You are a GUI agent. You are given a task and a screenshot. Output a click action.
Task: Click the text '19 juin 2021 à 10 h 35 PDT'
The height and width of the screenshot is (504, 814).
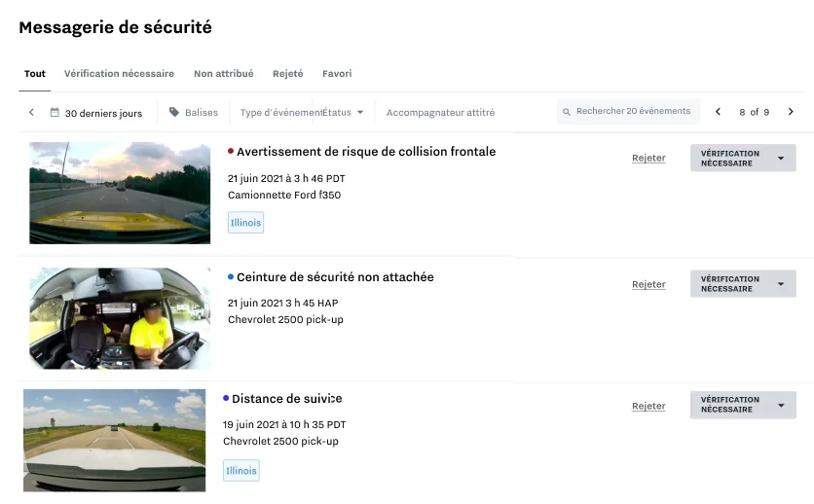[x=284, y=424]
